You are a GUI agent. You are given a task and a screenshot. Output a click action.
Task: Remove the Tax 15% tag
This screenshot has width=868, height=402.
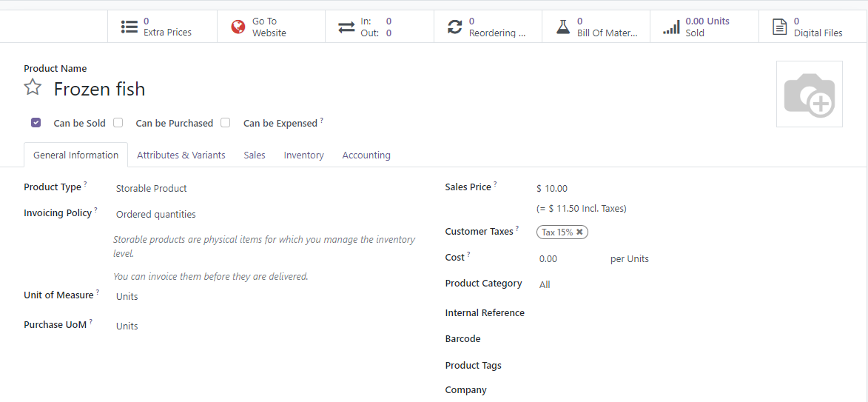580,232
